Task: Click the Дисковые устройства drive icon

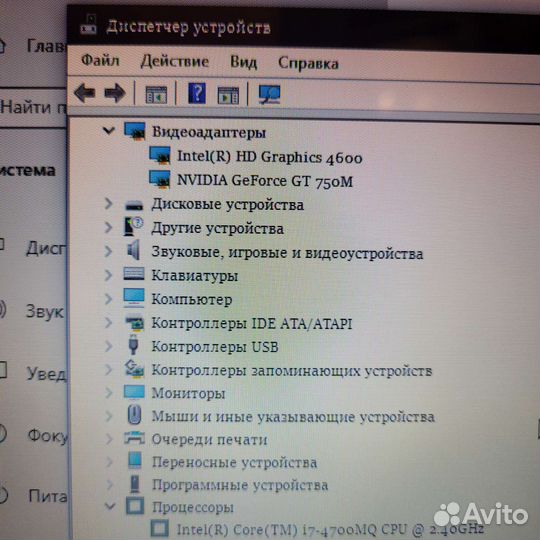Action: point(134,205)
